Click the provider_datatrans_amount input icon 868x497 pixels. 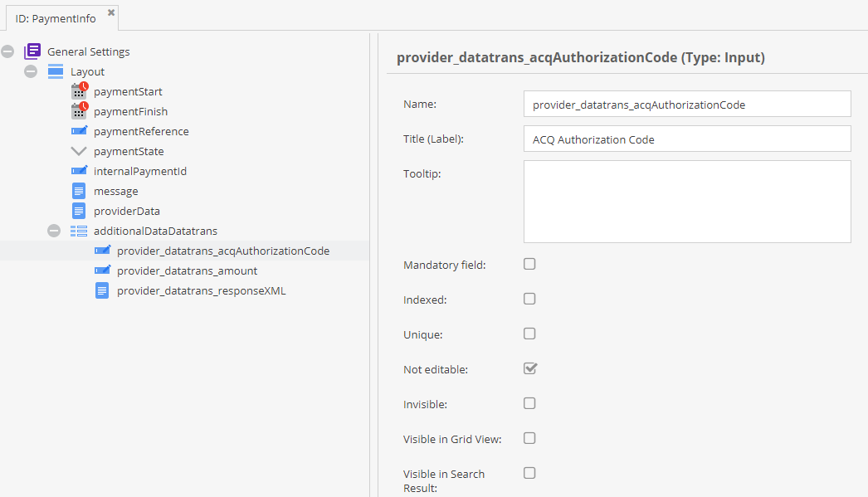pyautogui.click(x=102, y=270)
